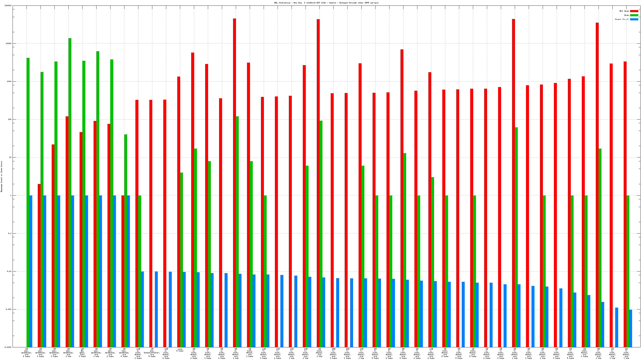Select the ips.backscatterer.org 5 hops label
Screen dimensions: 644x362
[x=152, y=352]
